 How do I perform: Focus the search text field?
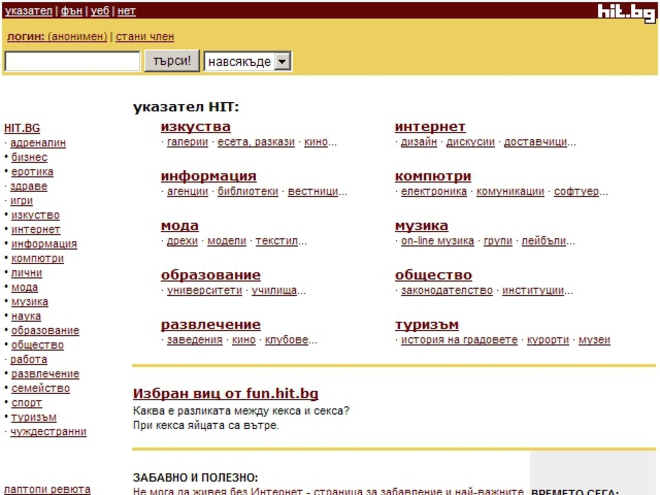click(x=72, y=61)
